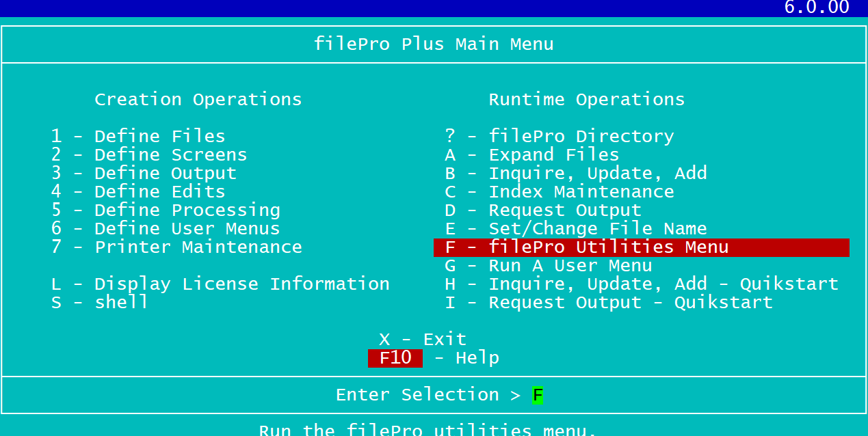This screenshot has width=868, height=436.
Task: Click the Runtime Operations heading
Action: point(587,99)
